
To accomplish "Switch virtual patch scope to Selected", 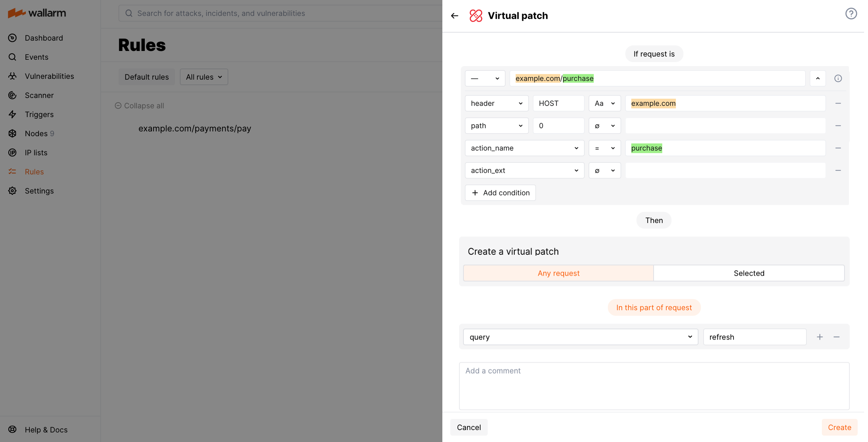I will pyautogui.click(x=749, y=273).
